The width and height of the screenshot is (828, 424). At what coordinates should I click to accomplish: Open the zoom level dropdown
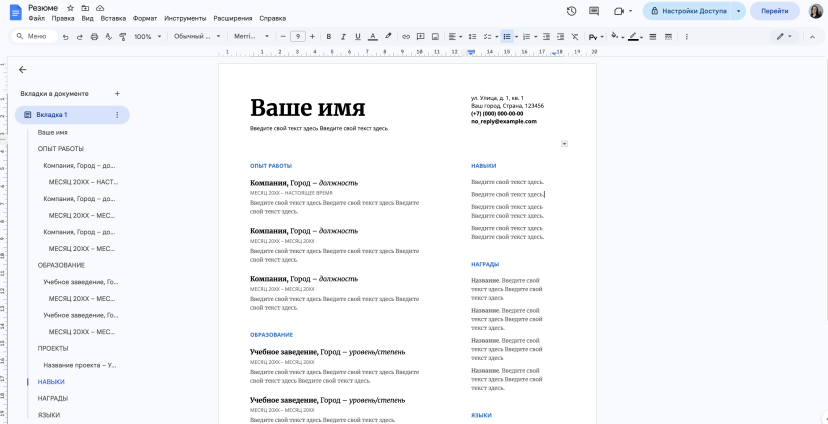pyautogui.click(x=147, y=36)
